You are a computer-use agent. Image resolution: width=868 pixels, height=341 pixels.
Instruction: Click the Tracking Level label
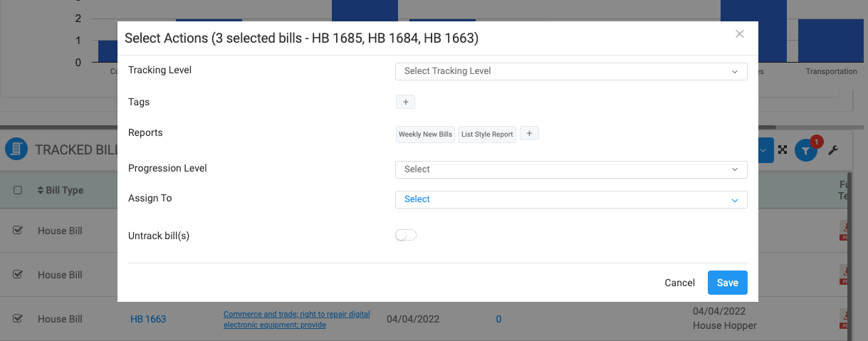pyautogui.click(x=160, y=70)
